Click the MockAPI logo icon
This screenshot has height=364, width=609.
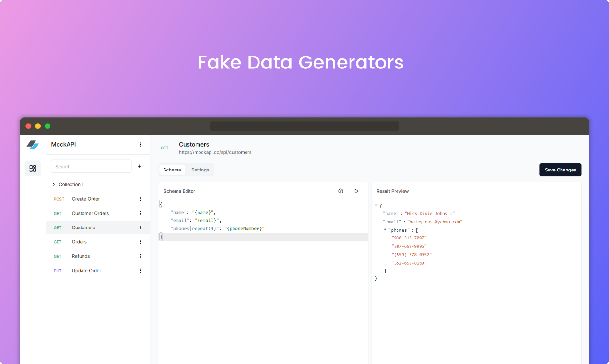[33, 145]
